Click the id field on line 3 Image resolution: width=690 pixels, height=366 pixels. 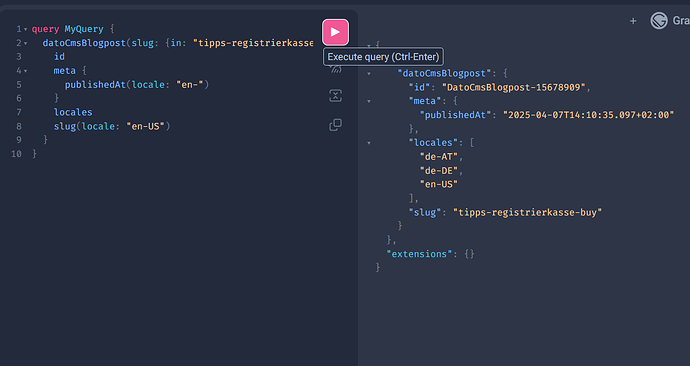click(59, 56)
